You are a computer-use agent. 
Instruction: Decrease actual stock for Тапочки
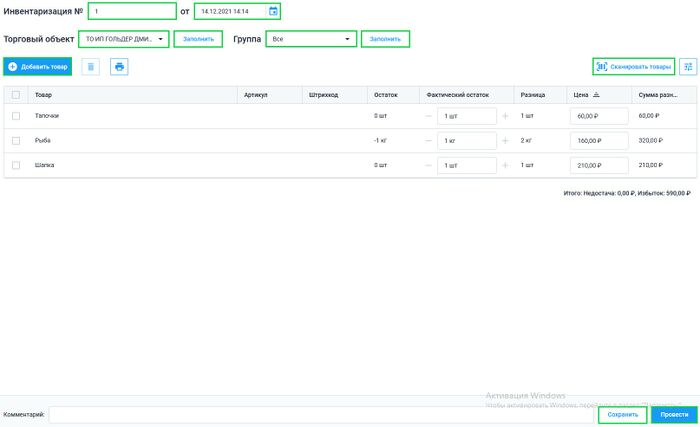pos(428,116)
